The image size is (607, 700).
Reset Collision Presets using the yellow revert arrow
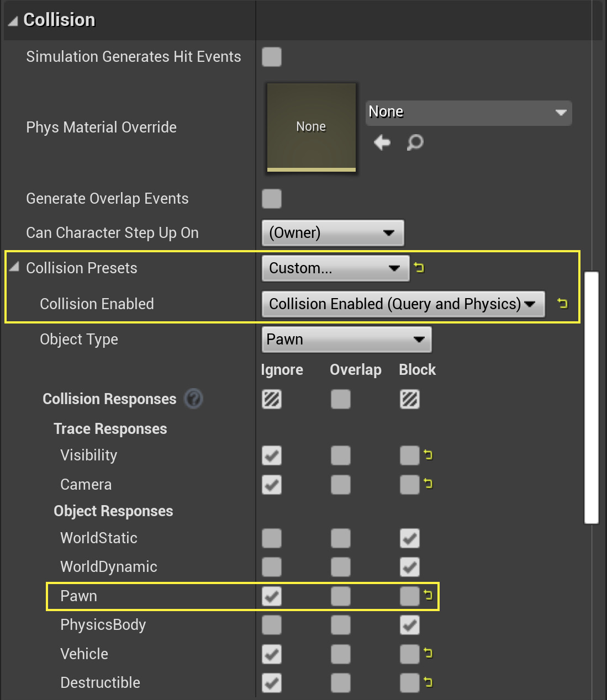(419, 268)
